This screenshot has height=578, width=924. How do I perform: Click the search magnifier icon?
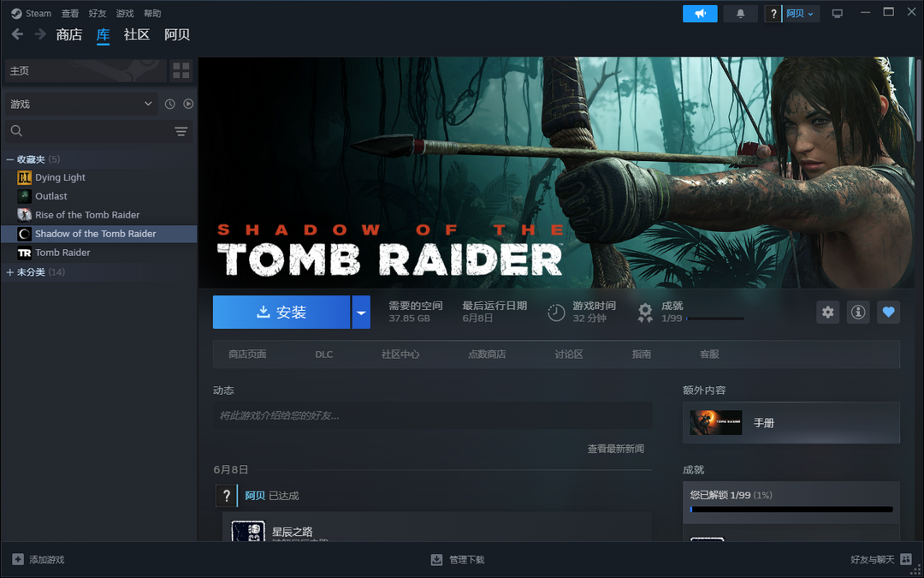[16, 131]
